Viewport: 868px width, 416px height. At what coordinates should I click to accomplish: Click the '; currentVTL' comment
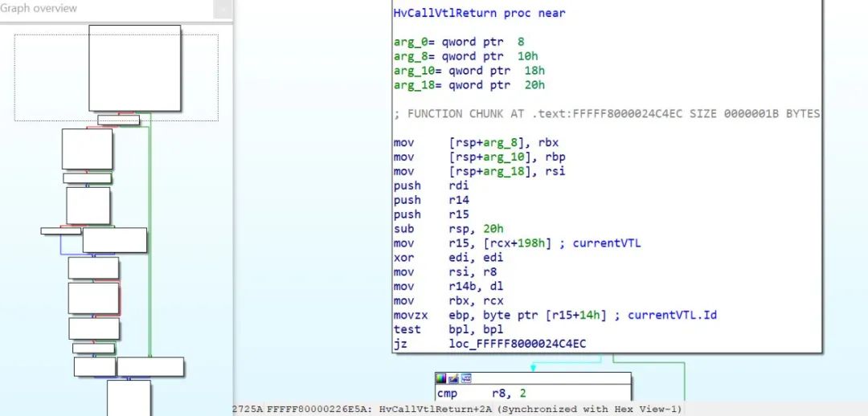tap(600, 243)
